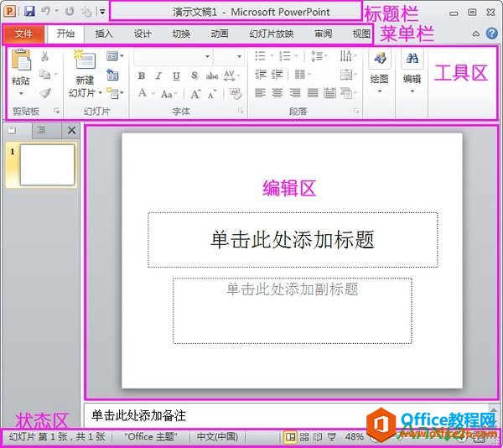Select slide 1 thumbnail in the panel
The height and width of the screenshot is (448, 503).
[x=47, y=164]
